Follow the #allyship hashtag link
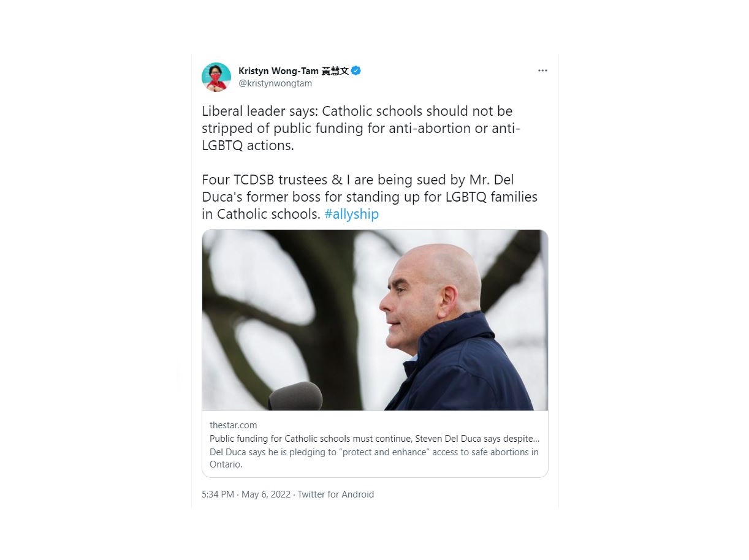 pyautogui.click(x=351, y=214)
